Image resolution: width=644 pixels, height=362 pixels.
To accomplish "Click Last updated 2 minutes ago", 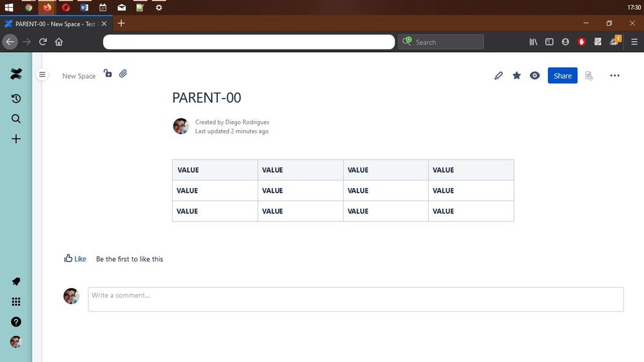I will tap(231, 131).
